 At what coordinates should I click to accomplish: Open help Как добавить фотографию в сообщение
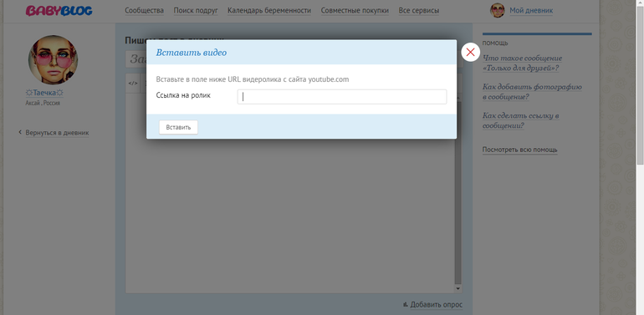(532, 92)
